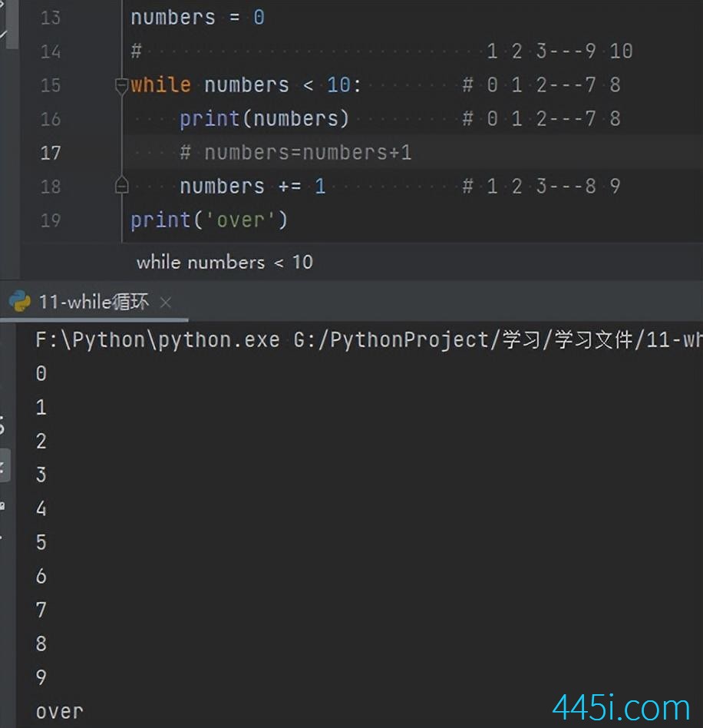Collapse the while loop fold marker at line 15
Image resolution: width=703 pixels, height=728 pixels.
[121, 86]
